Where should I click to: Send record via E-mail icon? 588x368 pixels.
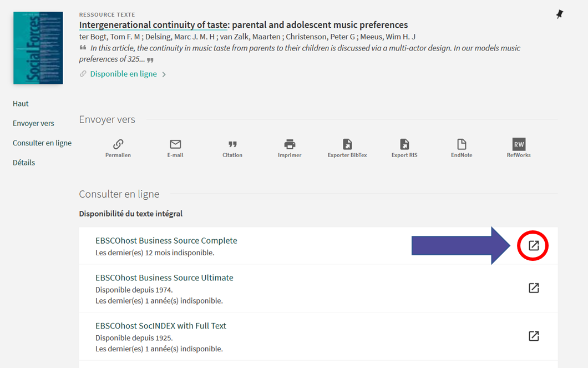coord(175,144)
